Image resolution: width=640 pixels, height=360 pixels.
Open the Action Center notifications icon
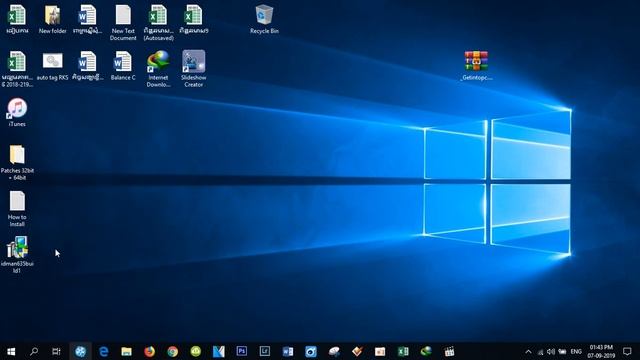tap(627, 351)
